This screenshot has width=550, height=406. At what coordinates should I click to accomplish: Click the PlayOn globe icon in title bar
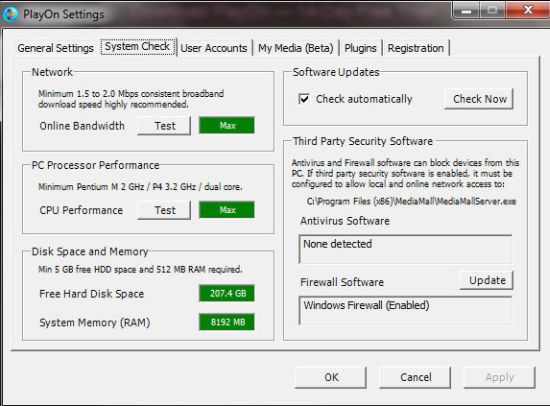coord(10,14)
